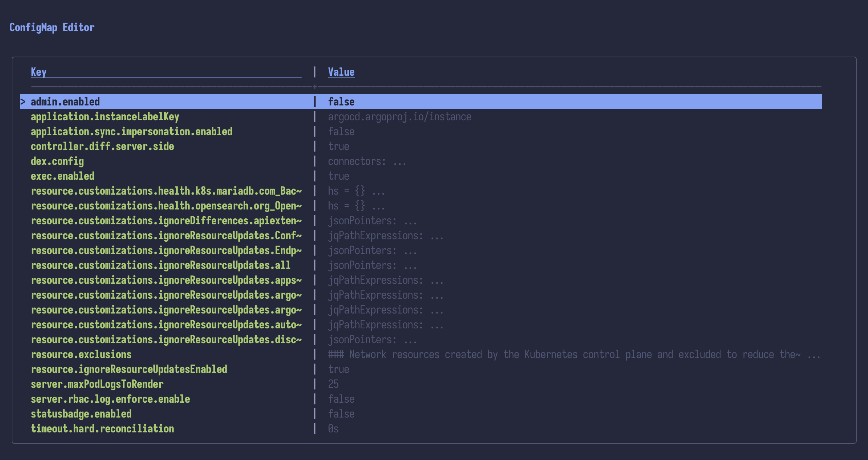This screenshot has height=460, width=868.
Task: Toggle server.rbac.log.enforce.enable on
Action: 341,399
